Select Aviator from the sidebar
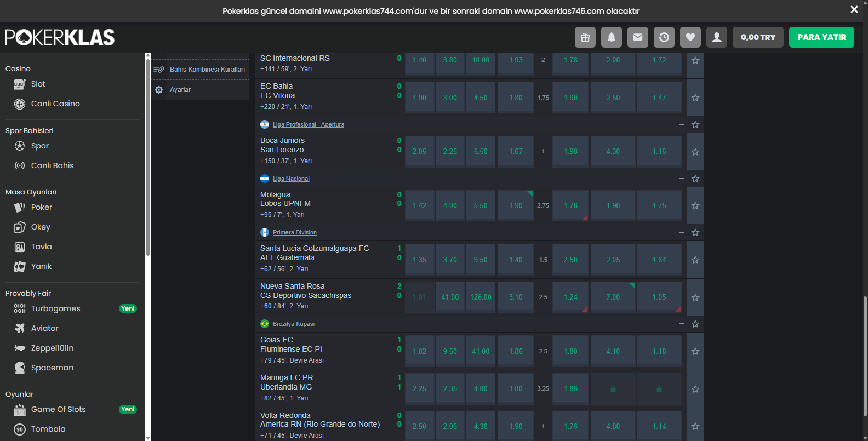The height and width of the screenshot is (441, 868). 44,328
